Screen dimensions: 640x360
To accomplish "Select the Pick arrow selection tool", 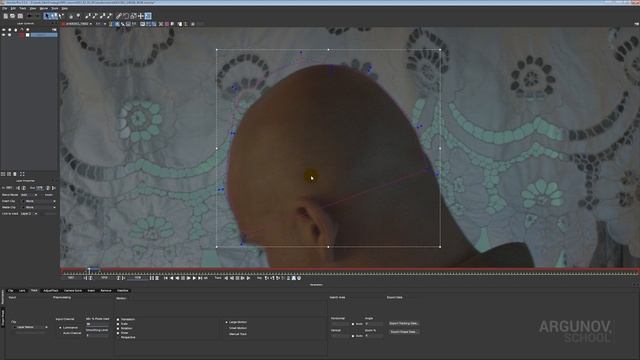I will click(46, 16).
